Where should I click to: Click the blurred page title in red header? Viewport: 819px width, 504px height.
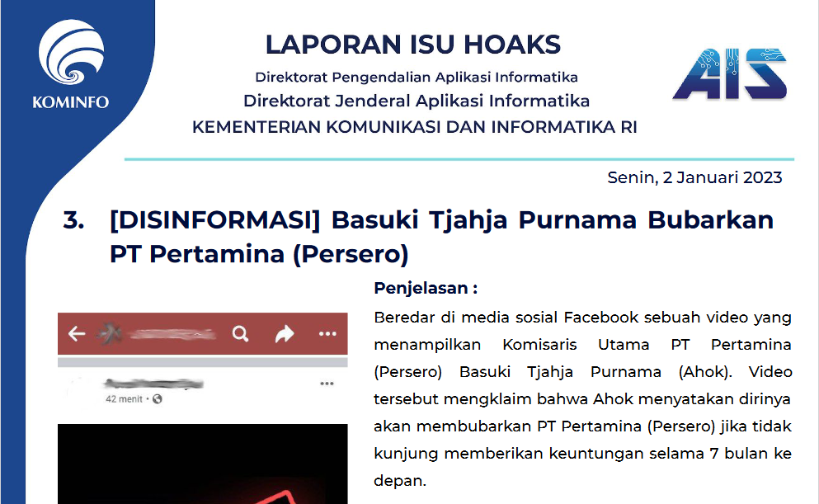click(x=173, y=334)
